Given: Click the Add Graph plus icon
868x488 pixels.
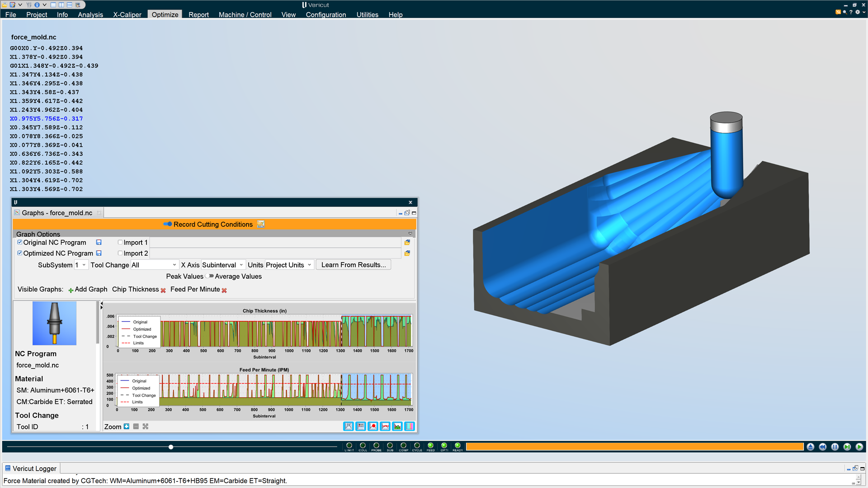Looking at the screenshot, I should [x=71, y=290].
